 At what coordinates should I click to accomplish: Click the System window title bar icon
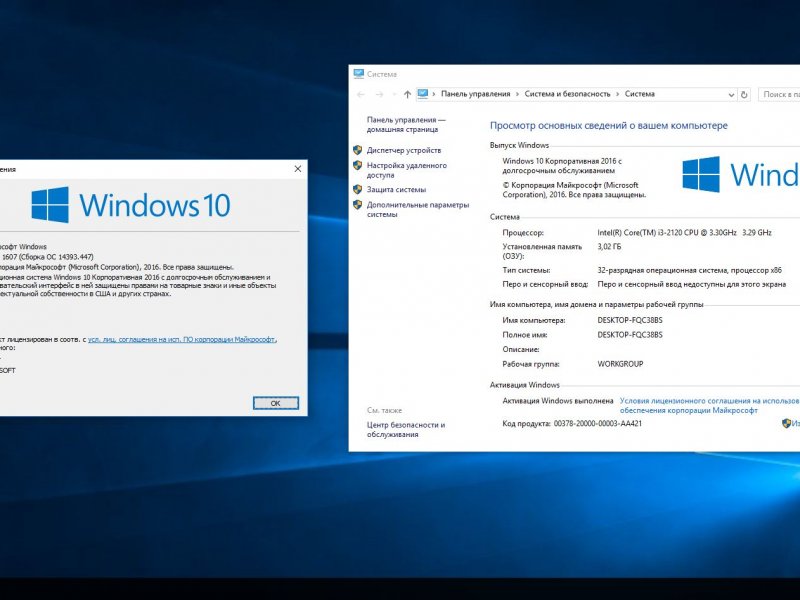click(x=359, y=74)
